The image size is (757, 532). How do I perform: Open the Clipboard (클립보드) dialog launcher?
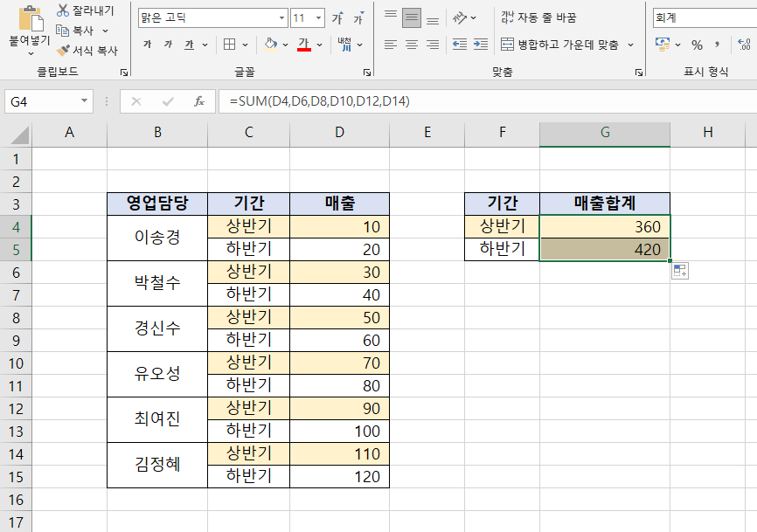click(124, 73)
